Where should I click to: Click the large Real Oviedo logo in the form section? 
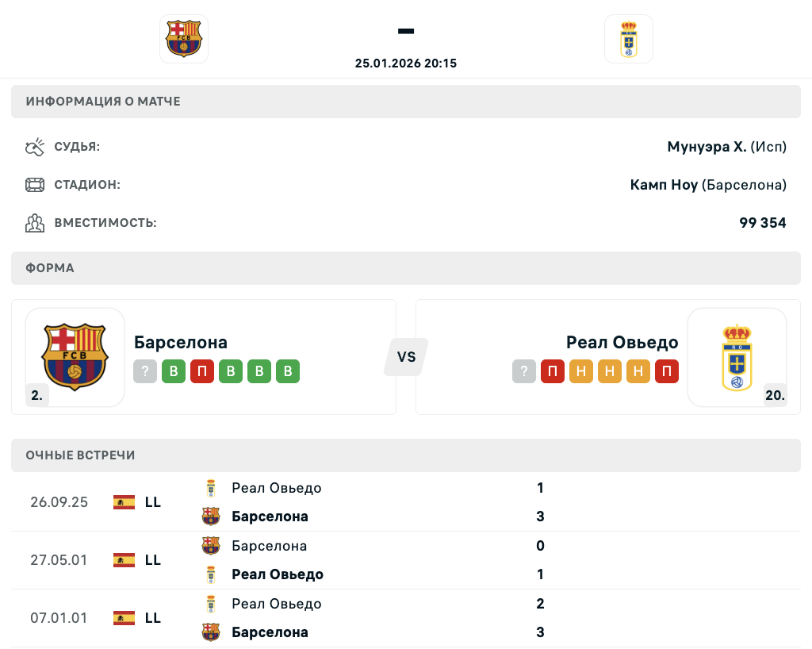click(x=737, y=357)
